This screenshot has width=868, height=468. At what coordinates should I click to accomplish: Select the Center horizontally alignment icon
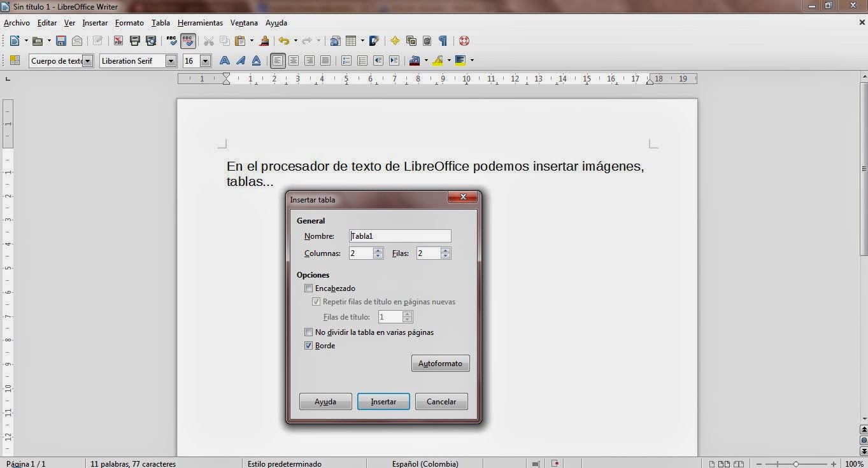coord(294,60)
